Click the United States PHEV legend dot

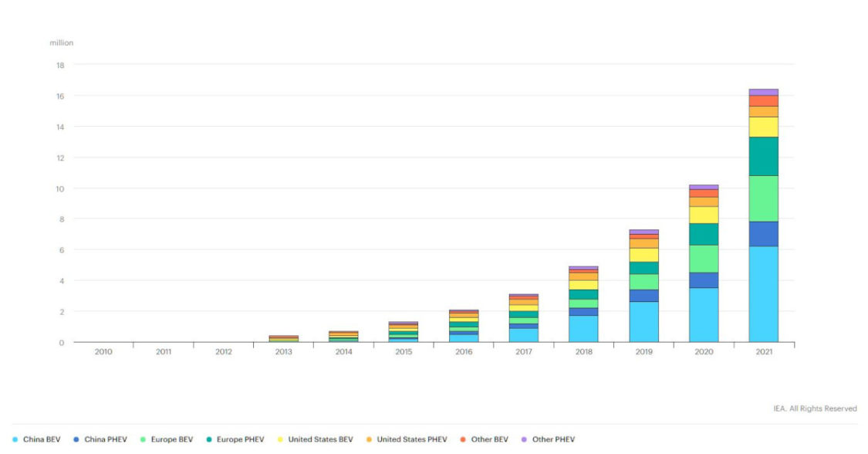click(368, 439)
